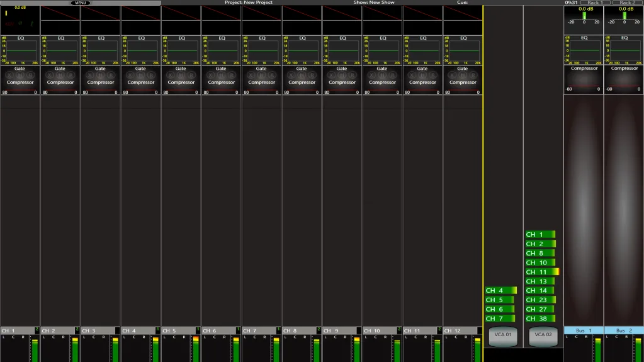Open the EQ graph for CH 10
This screenshot has width=644, height=362.
[x=382, y=50]
